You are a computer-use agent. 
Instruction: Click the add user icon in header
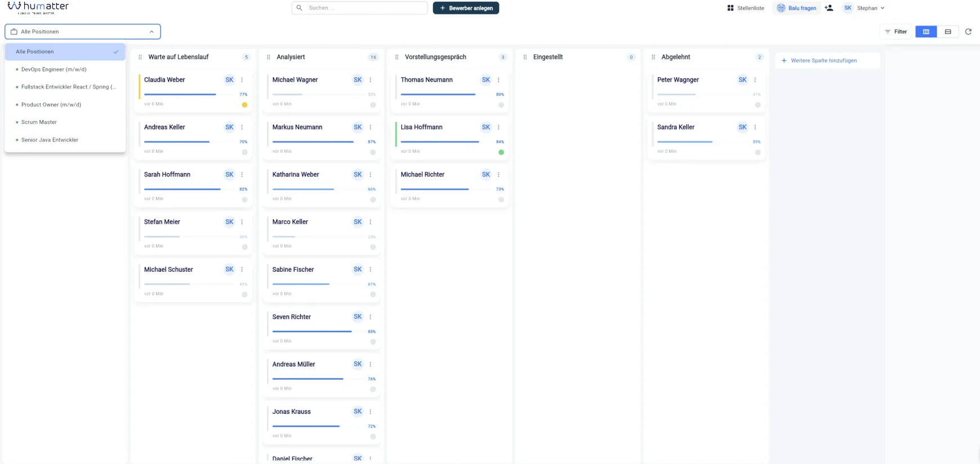(x=828, y=8)
